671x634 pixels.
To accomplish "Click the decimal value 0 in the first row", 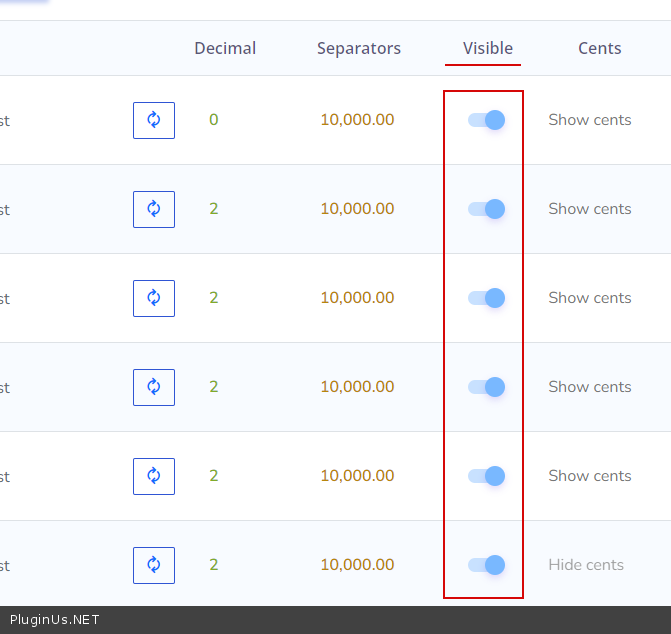I will click(213, 120).
